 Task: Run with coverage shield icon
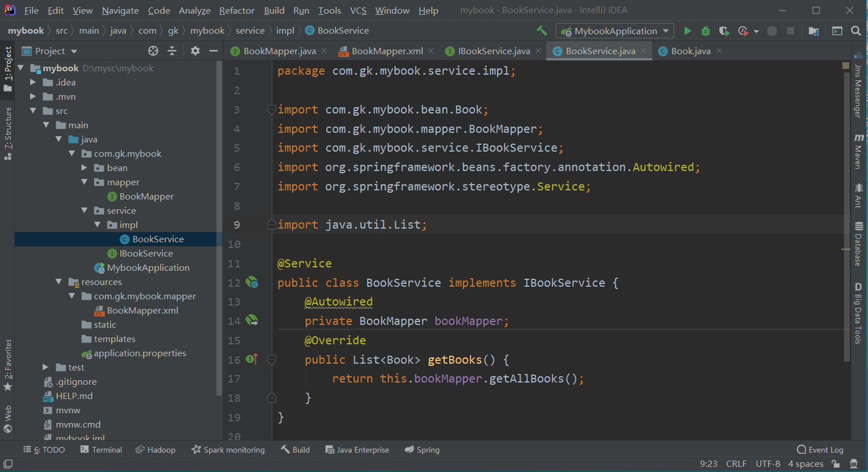(723, 31)
